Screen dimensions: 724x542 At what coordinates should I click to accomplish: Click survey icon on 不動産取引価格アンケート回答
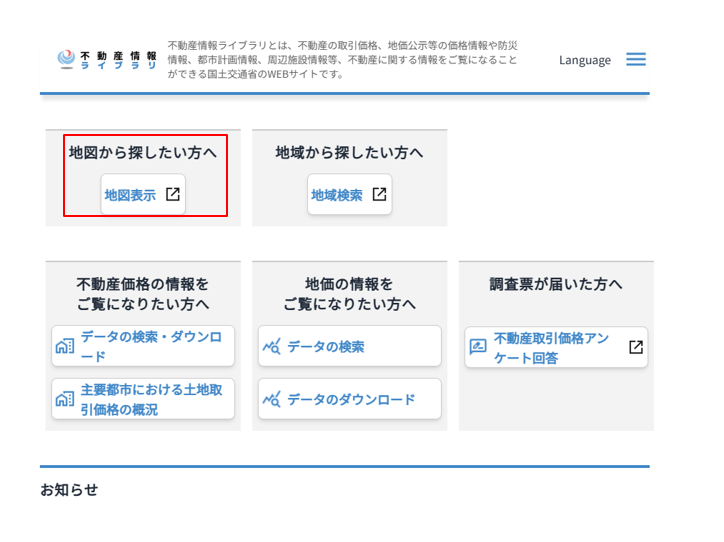tap(479, 347)
